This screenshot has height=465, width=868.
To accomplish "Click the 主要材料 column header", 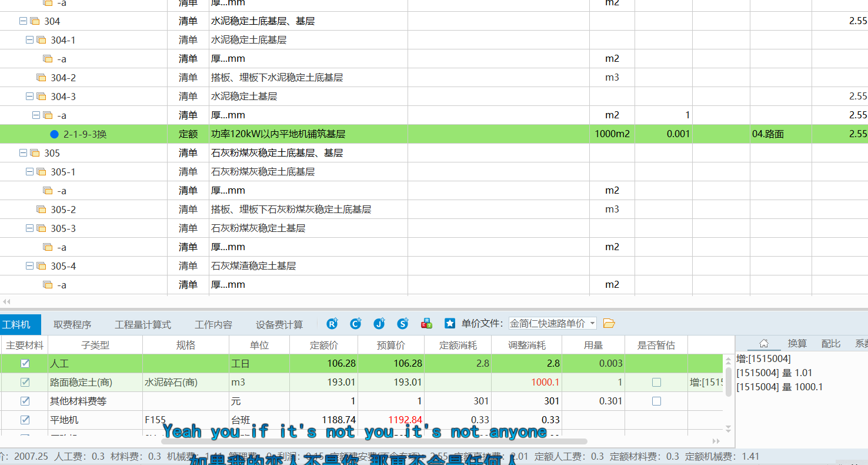I will click(x=25, y=345).
